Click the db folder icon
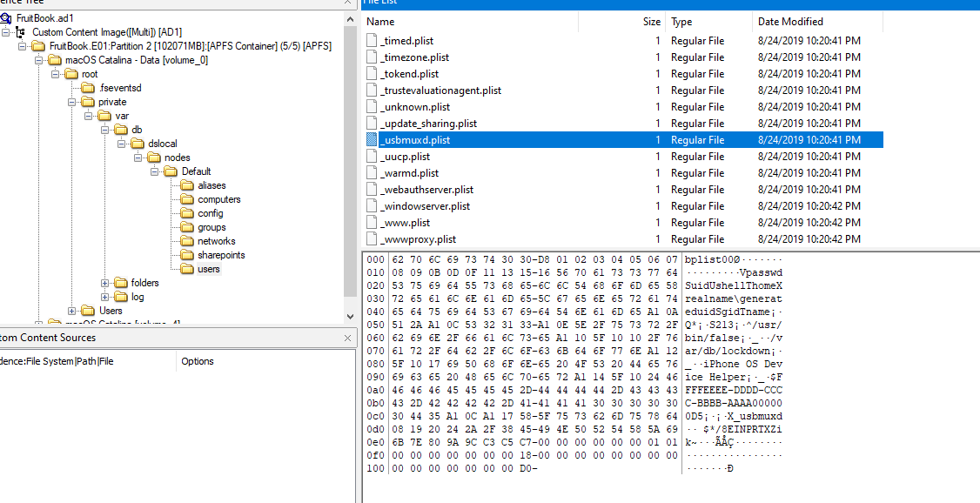Image resolution: width=980 pixels, height=503 pixels. point(121,130)
